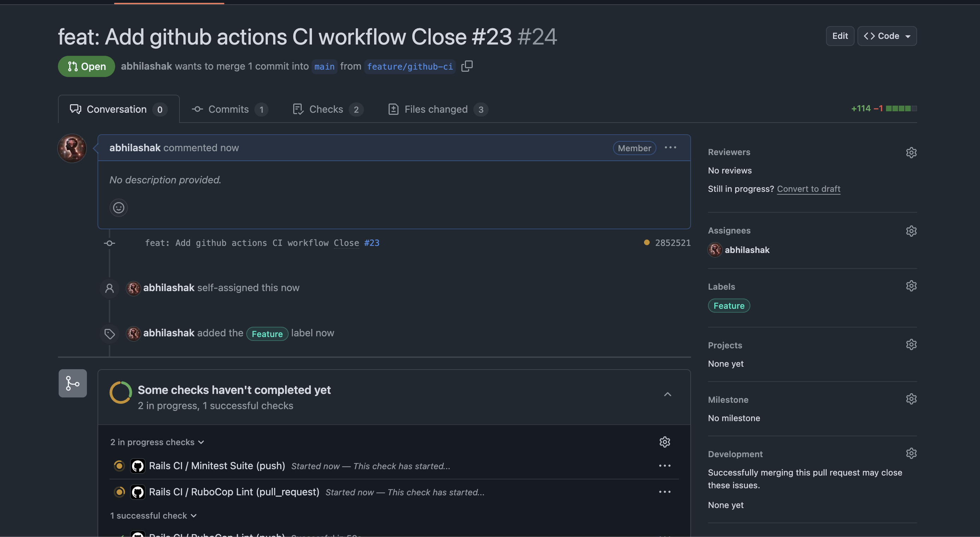Open Projects settings gear
980x537 pixels.
911,344
